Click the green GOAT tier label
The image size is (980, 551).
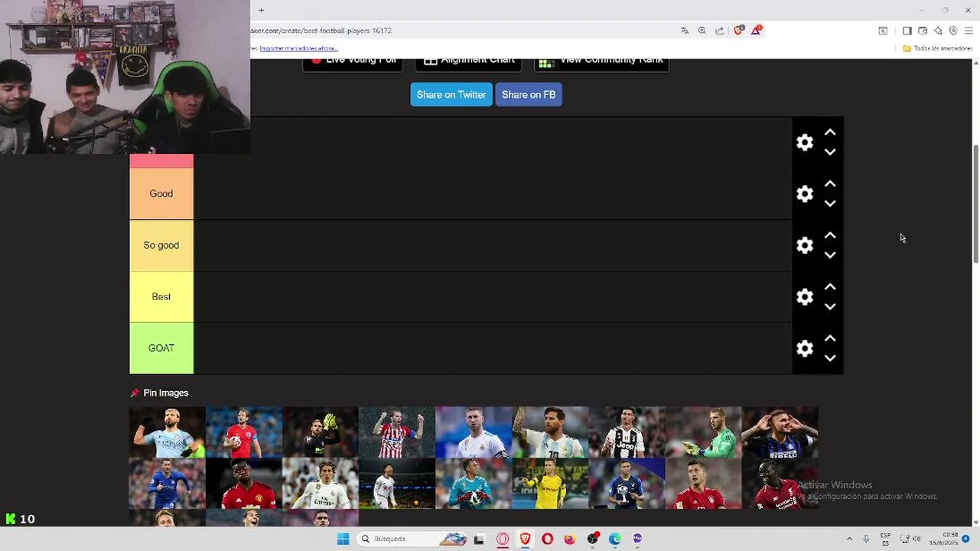161,348
